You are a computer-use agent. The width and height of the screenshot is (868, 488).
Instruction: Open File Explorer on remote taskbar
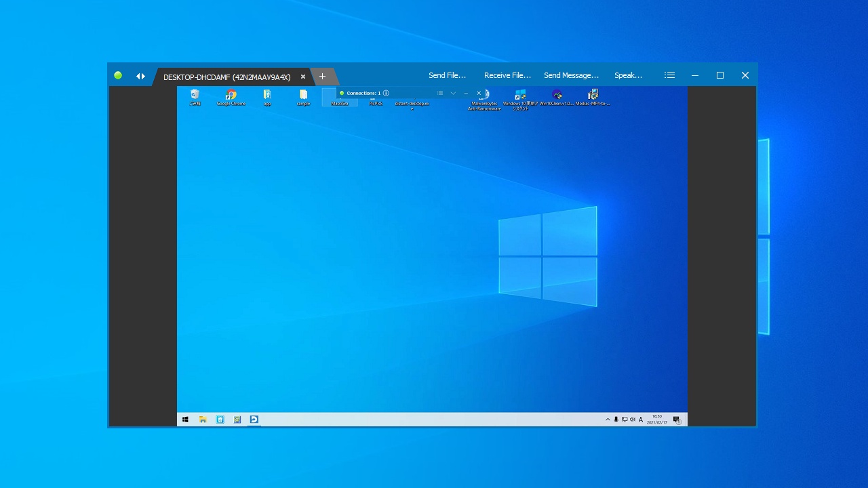(x=203, y=420)
